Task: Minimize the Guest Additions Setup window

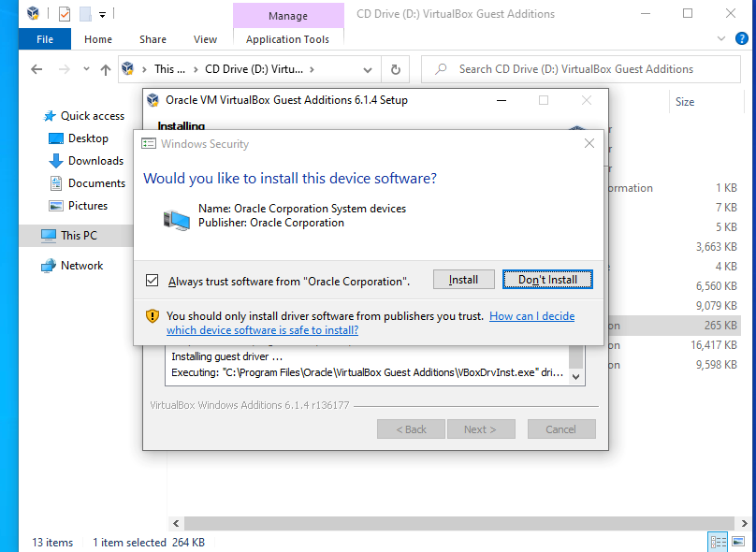Action: click(502, 100)
